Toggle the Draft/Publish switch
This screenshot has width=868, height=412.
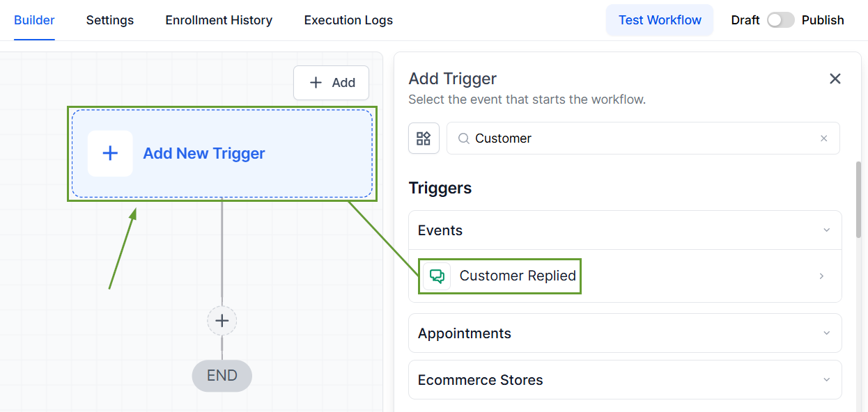[x=780, y=20]
